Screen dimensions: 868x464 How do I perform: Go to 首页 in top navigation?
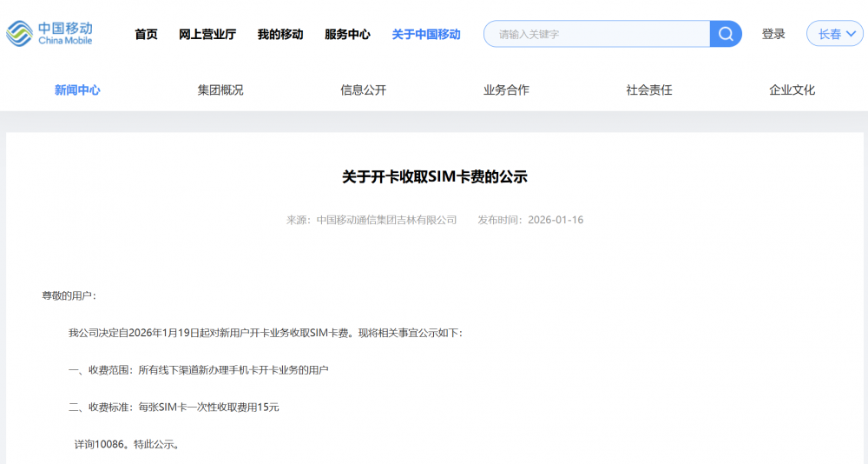146,35
